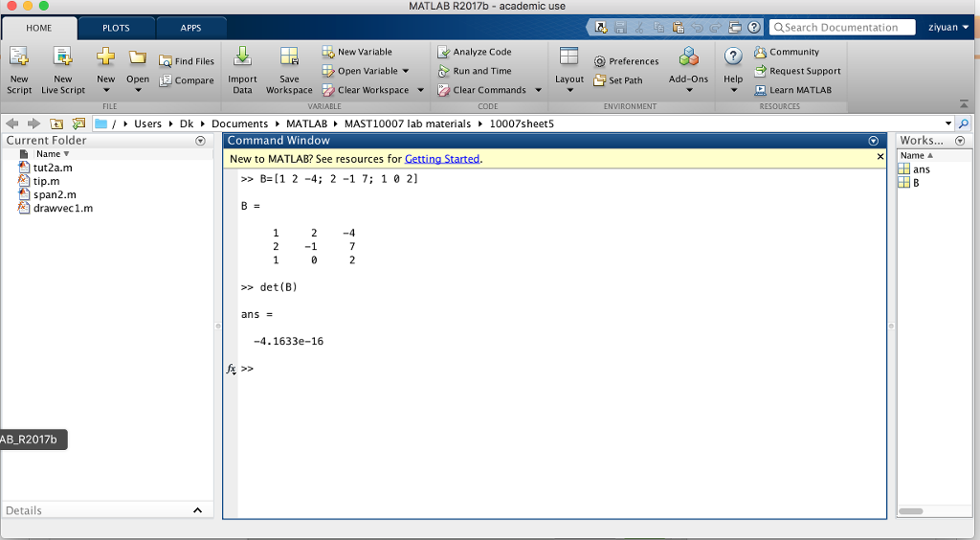Open Command Window actions menu
The height and width of the screenshot is (540, 980).
point(873,141)
